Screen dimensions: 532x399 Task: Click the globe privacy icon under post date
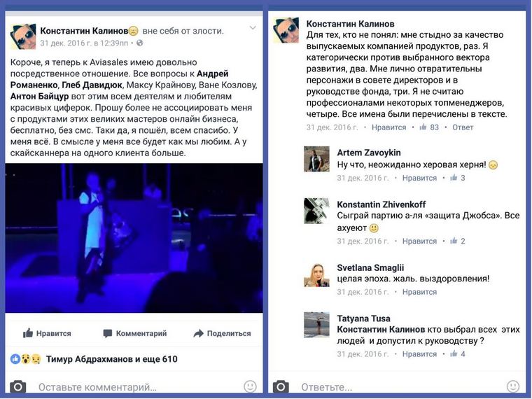[139, 43]
